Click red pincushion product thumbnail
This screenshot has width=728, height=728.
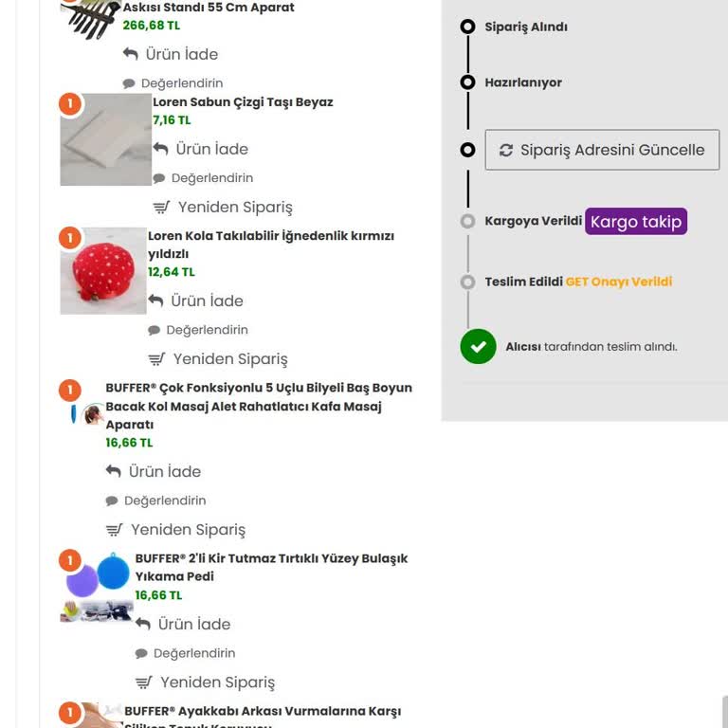[103, 270]
